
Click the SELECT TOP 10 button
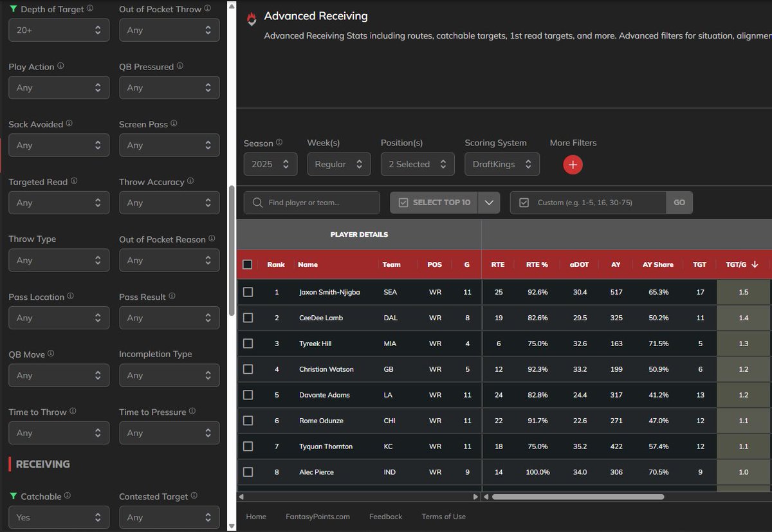(435, 203)
